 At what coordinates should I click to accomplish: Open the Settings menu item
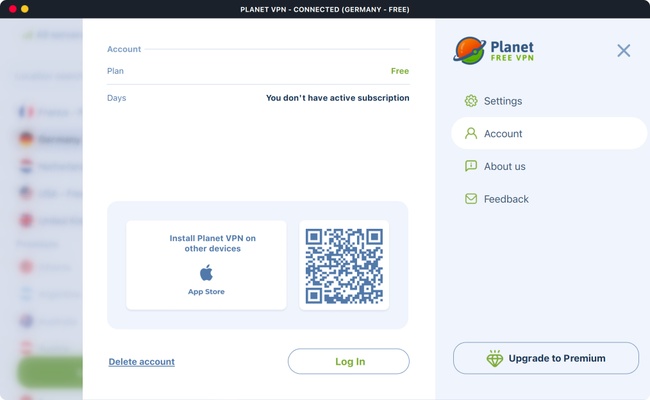[493, 101]
